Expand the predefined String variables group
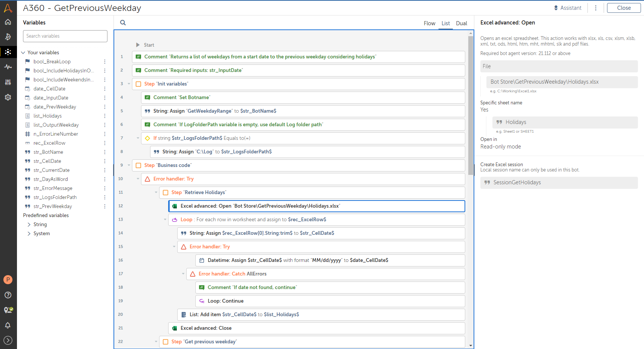Image resolution: width=644 pixels, height=349 pixels. click(29, 225)
